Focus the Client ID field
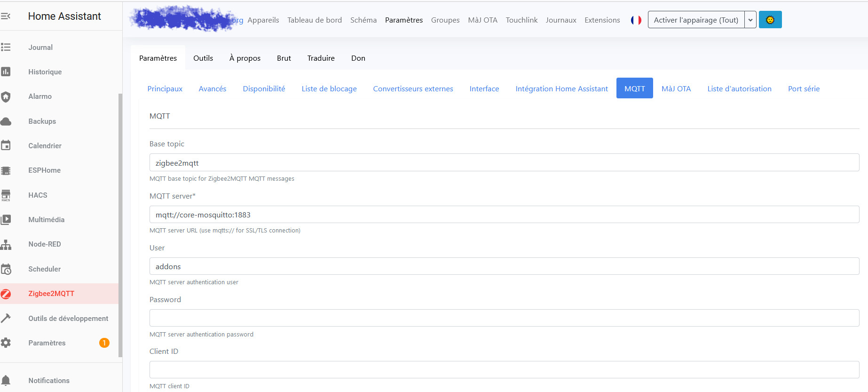Screen dimensions: 868x392 pos(504,369)
